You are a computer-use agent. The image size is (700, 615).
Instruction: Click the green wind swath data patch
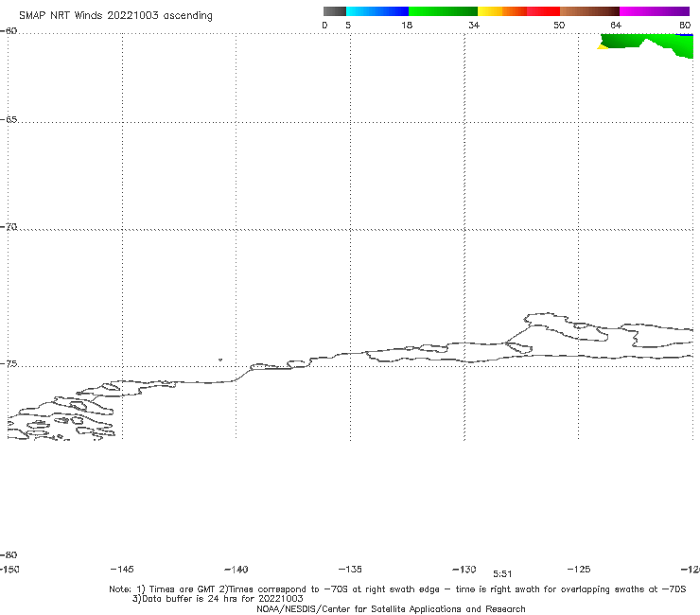click(647, 44)
